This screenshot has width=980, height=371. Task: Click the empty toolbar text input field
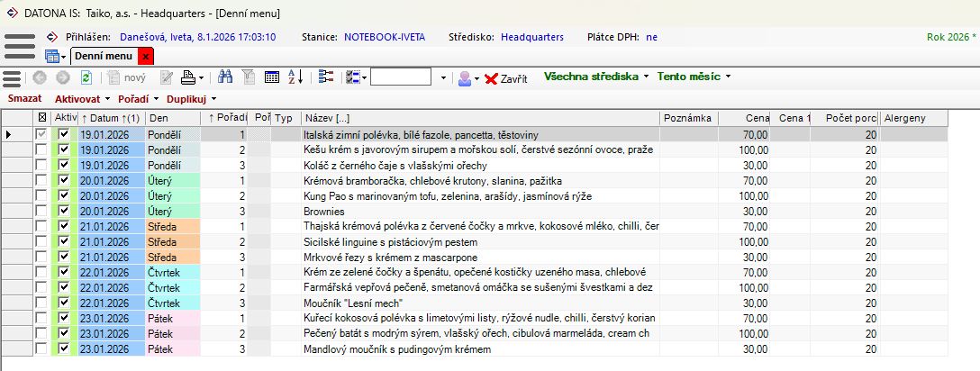[x=401, y=78]
